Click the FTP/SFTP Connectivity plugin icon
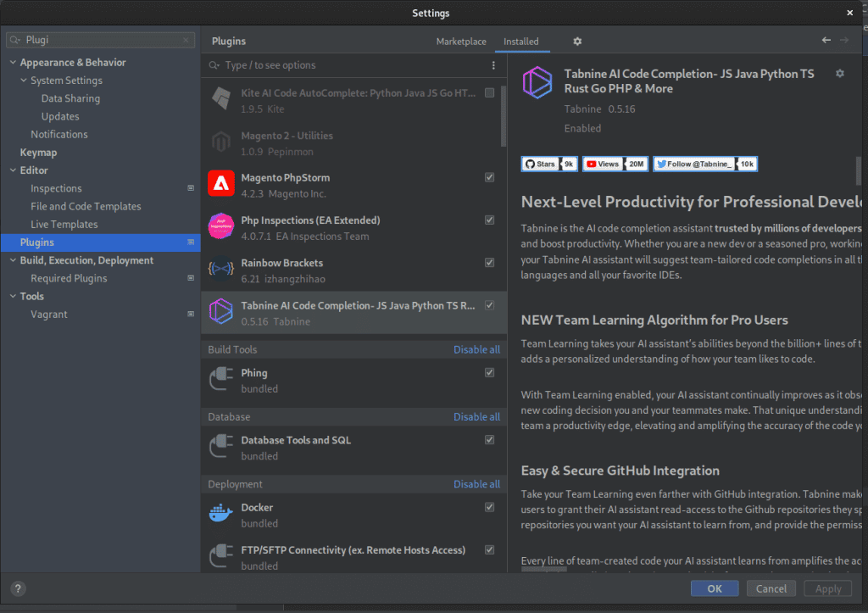The height and width of the screenshot is (613, 868). click(221, 556)
